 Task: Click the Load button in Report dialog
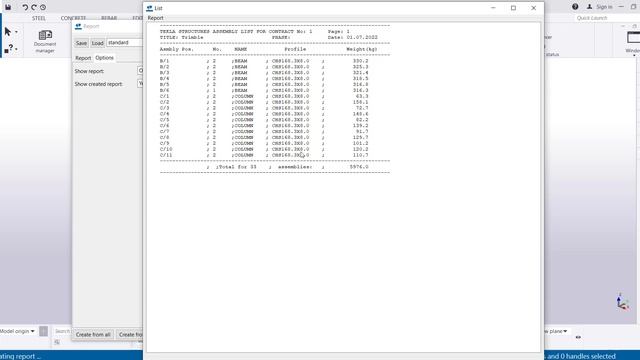click(x=98, y=43)
